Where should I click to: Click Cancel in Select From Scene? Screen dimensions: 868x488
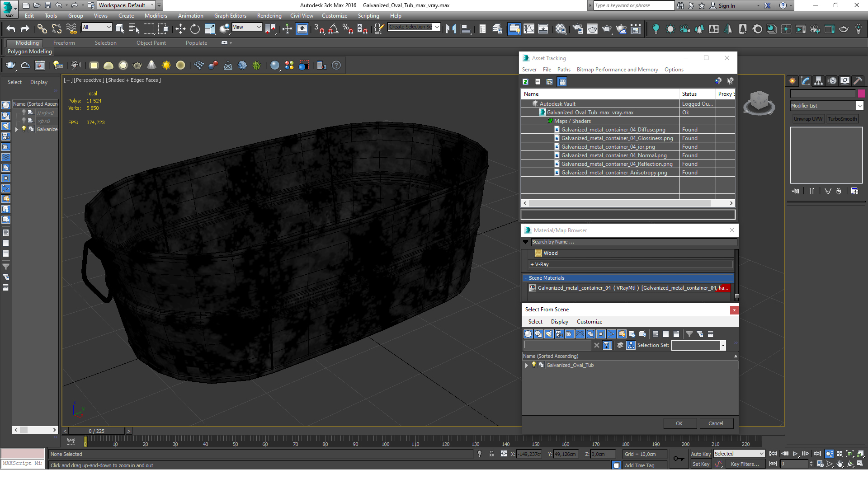coord(716,423)
